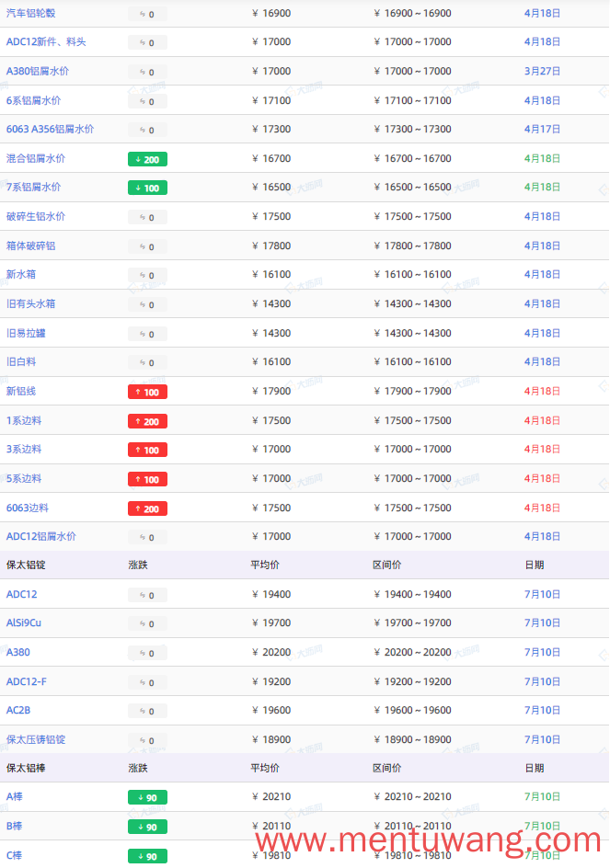The height and width of the screenshot is (868, 610).
Task: Click the zero-change badge for 旧白料
Action: [147, 363]
